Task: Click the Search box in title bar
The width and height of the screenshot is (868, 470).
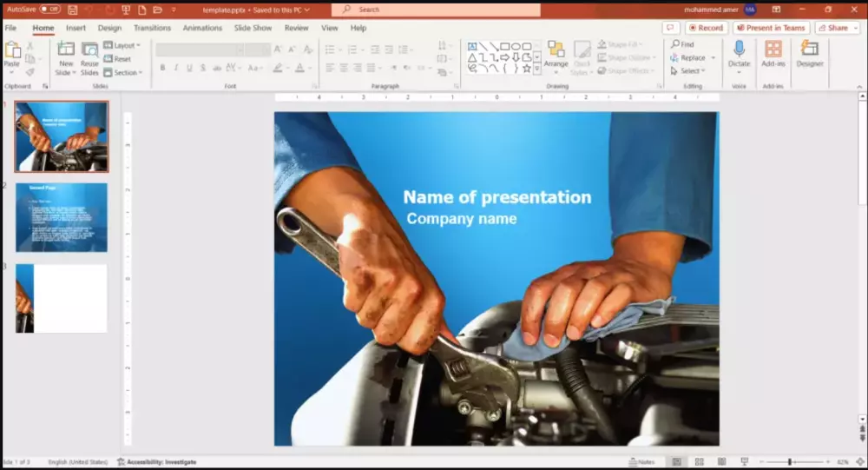Action: 436,10
